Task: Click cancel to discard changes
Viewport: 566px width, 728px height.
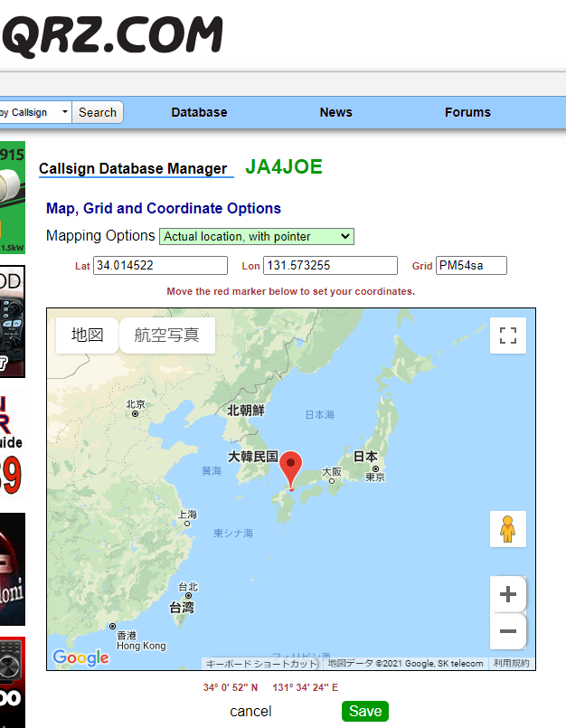Action: point(250,712)
